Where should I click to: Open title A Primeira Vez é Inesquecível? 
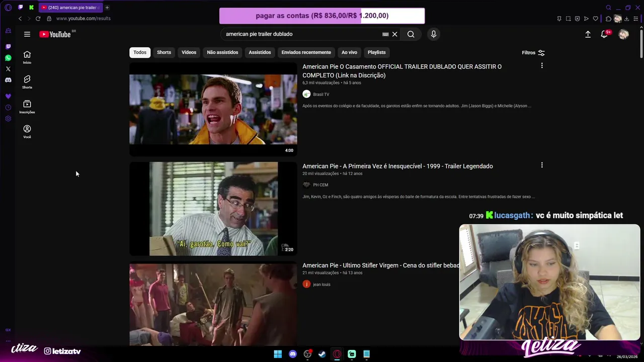coord(397,166)
